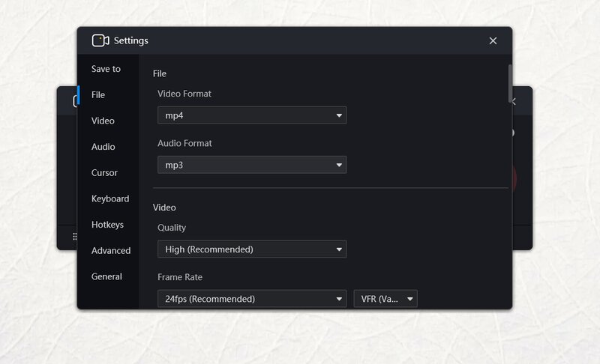
Task: Open the Audio settings section
Action: point(103,147)
